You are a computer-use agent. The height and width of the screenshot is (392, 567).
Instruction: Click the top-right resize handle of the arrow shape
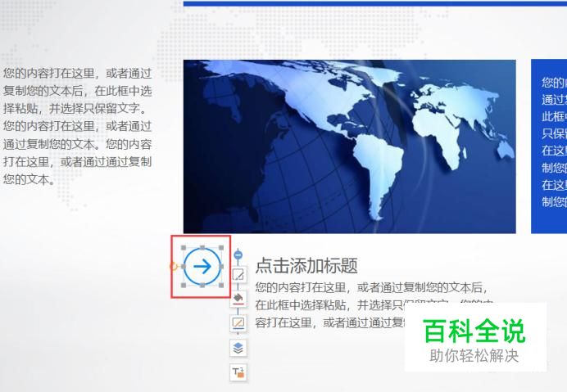point(221,248)
